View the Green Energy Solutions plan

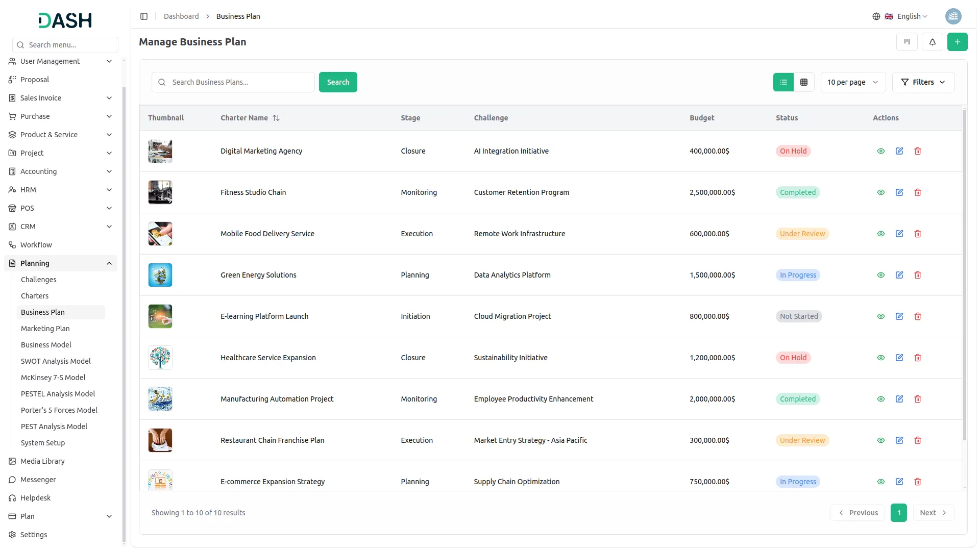pyautogui.click(x=880, y=275)
